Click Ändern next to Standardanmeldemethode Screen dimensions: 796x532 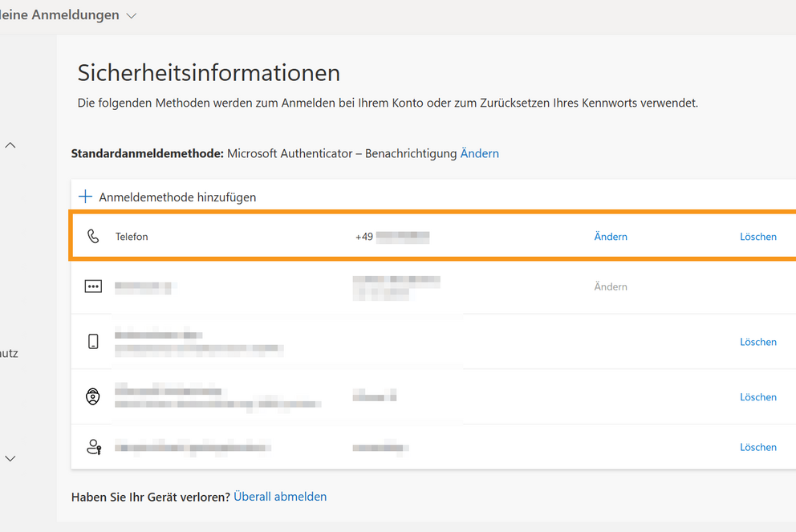pos(479,153)
